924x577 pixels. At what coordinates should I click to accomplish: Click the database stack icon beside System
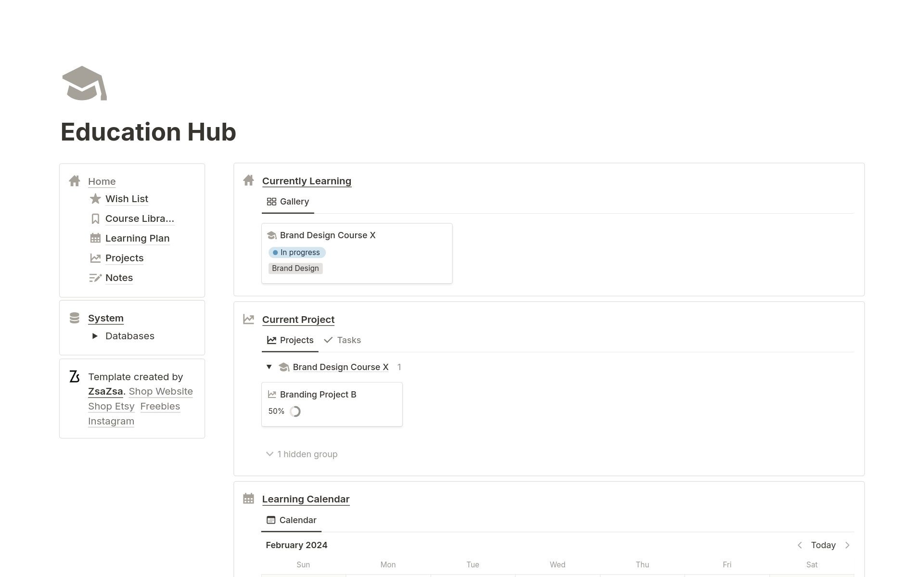(75, 318)
